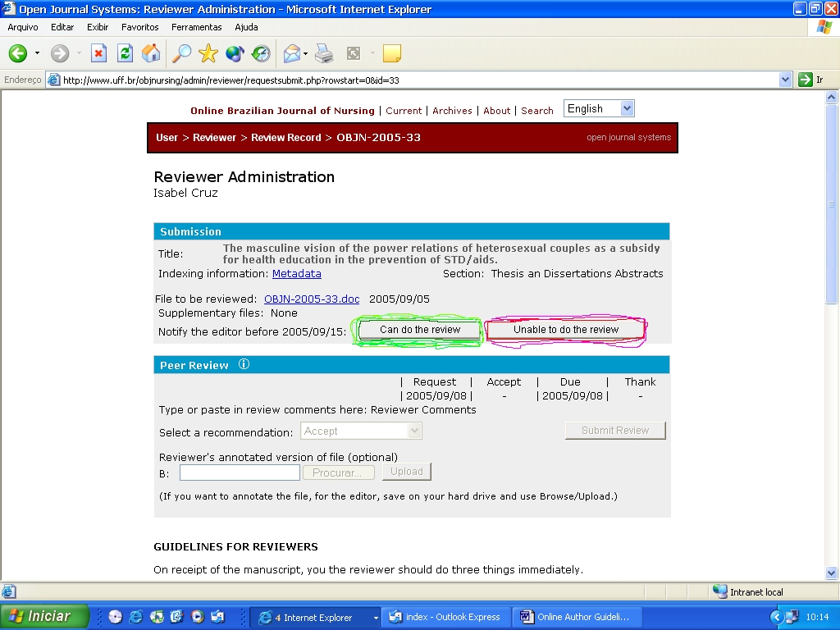Viewport: 840px width, 630px height.
Task: Open the Search magnifier in toolbar
Action: click(181, 54)
